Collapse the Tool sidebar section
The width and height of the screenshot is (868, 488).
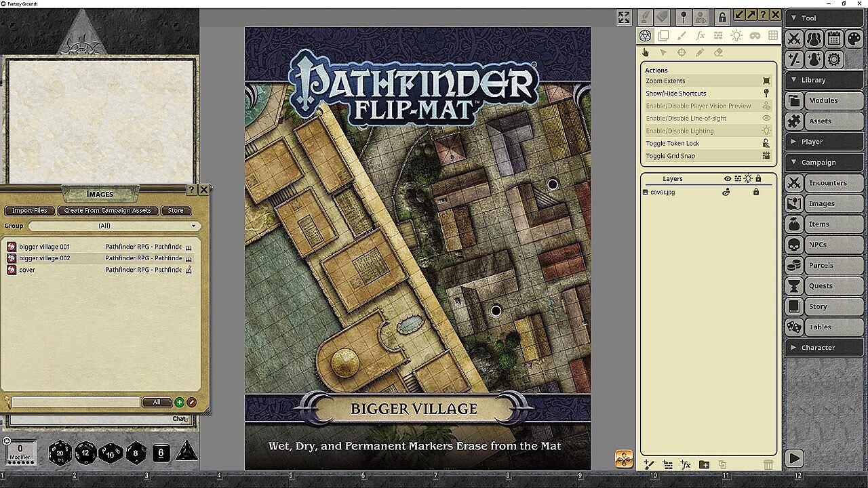pyautogui.click(x=825, y=18)
